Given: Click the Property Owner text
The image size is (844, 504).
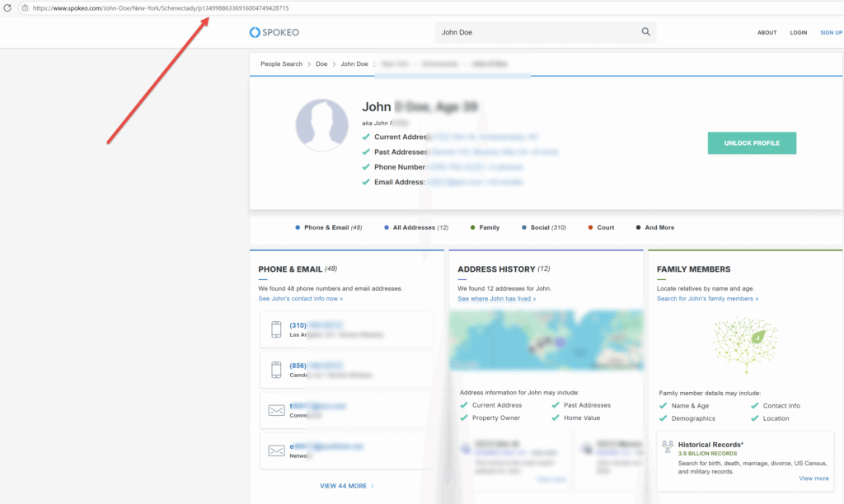Looking at the screenshot, I should pyautogui.click(x=495, y=418).
